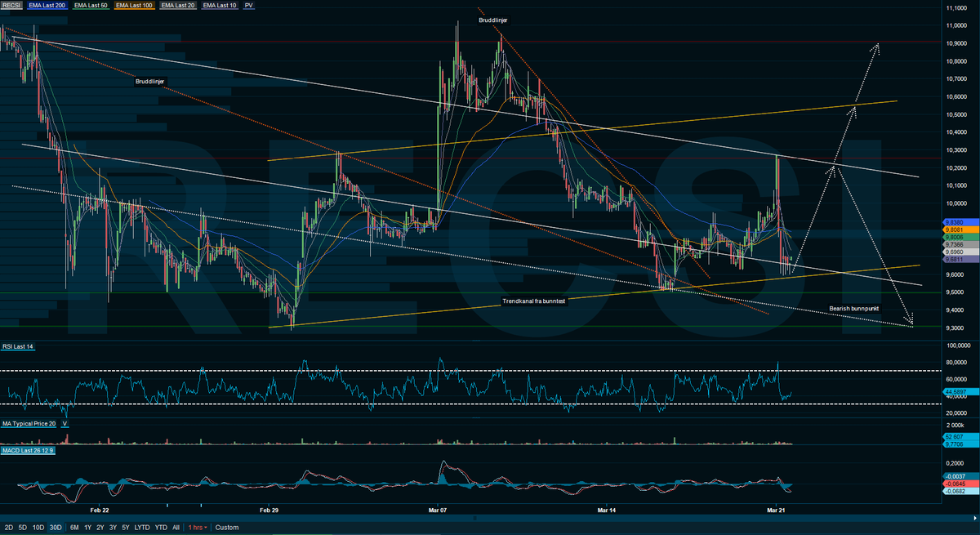Toggle the PV indicator tag
Image resolution: width=980 pixels, height=535 pixels.
pos(249,5)
